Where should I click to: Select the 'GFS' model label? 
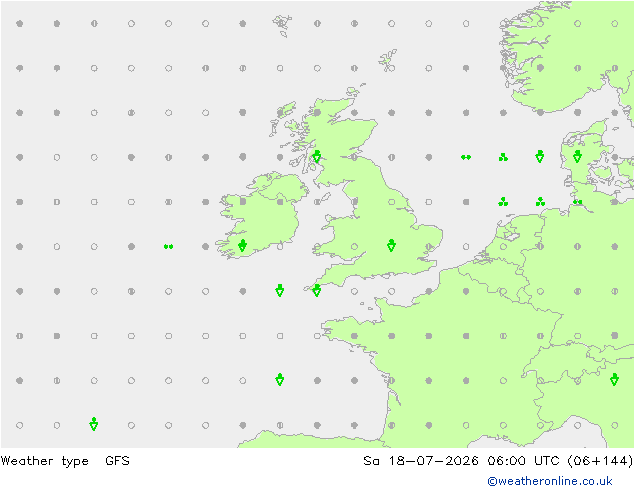pyautogui.click(x=117, y=461)
